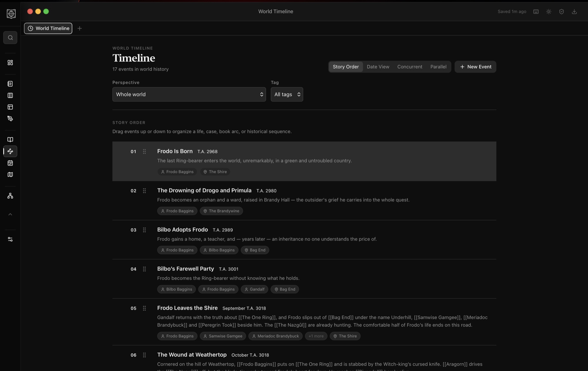
Task: Grab drag handle for Drowning of Drogo event
Action: pyautogui.click(x=144, y=191)
